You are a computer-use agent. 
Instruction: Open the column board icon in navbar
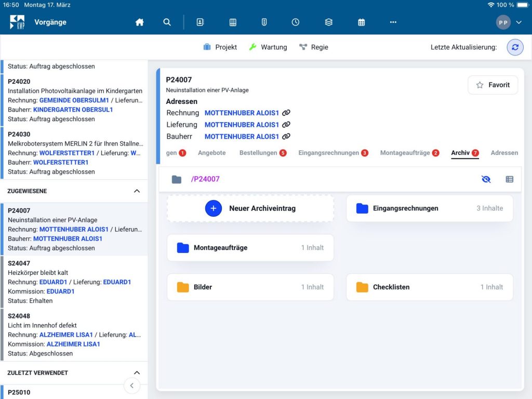[x=233, y=22]
